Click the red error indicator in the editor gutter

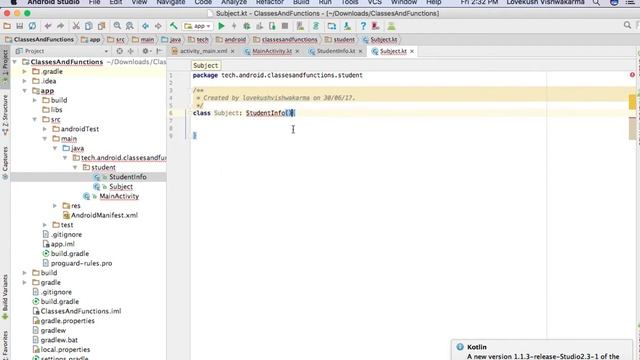point(632,75)
